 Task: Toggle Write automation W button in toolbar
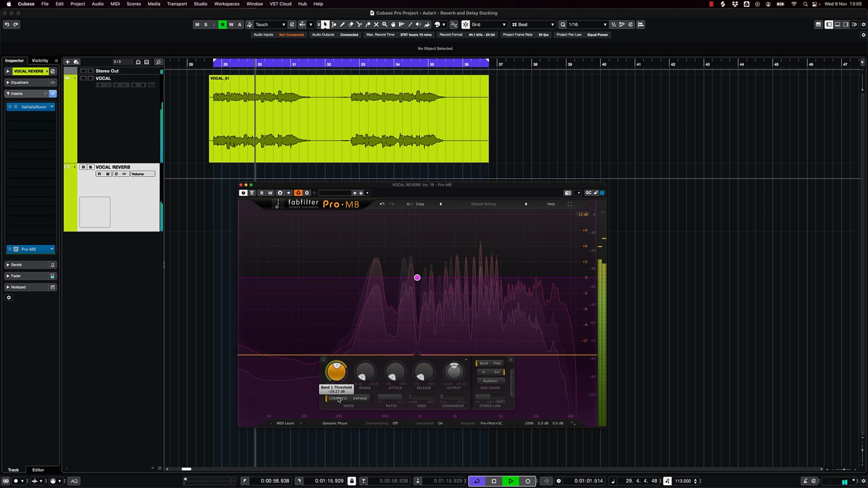231,24
